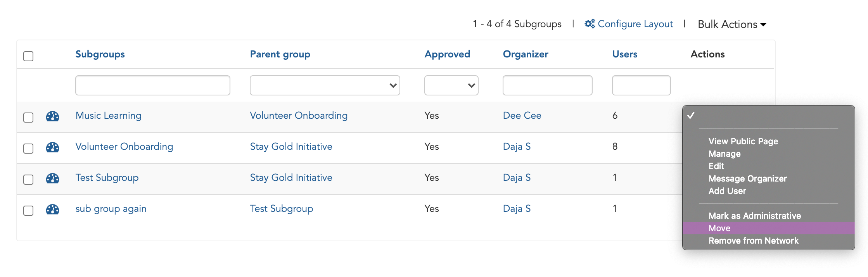This screenshot has height=277, width=868.
Task: Open the group icon beside sub group again
Action: (53, 209)
